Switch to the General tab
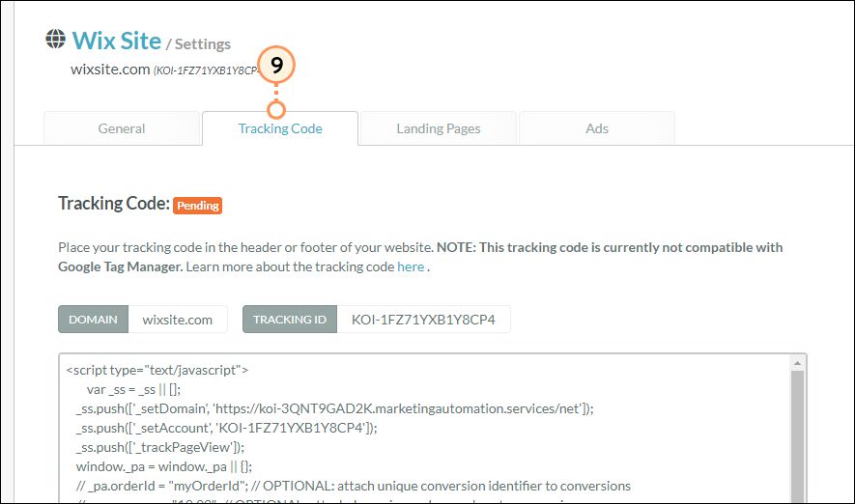855x504 pixels. coord(122,128)
